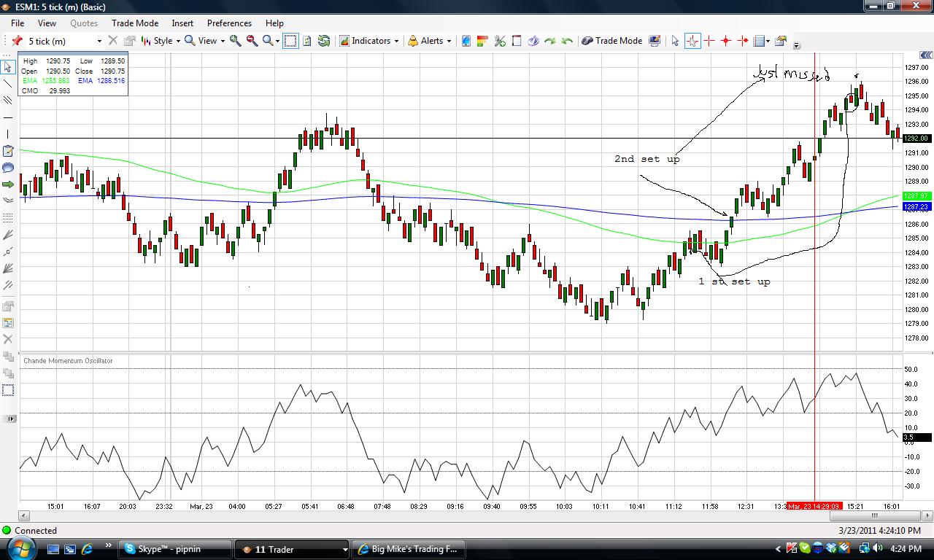Click the red Mar 23 14:29:03 time marker
Image resolution: width=934 pixels, height=560 pixels.
point(814,506)
